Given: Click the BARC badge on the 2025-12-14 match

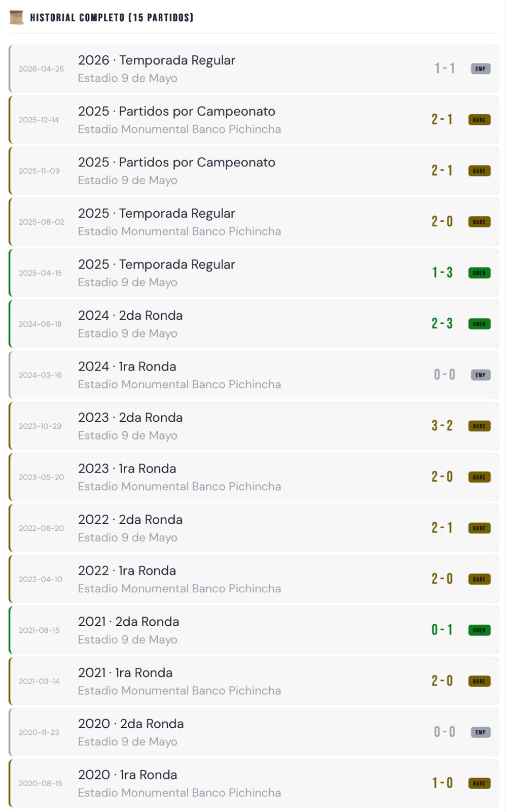Looking at the screenshot, I should click(479, 120).
